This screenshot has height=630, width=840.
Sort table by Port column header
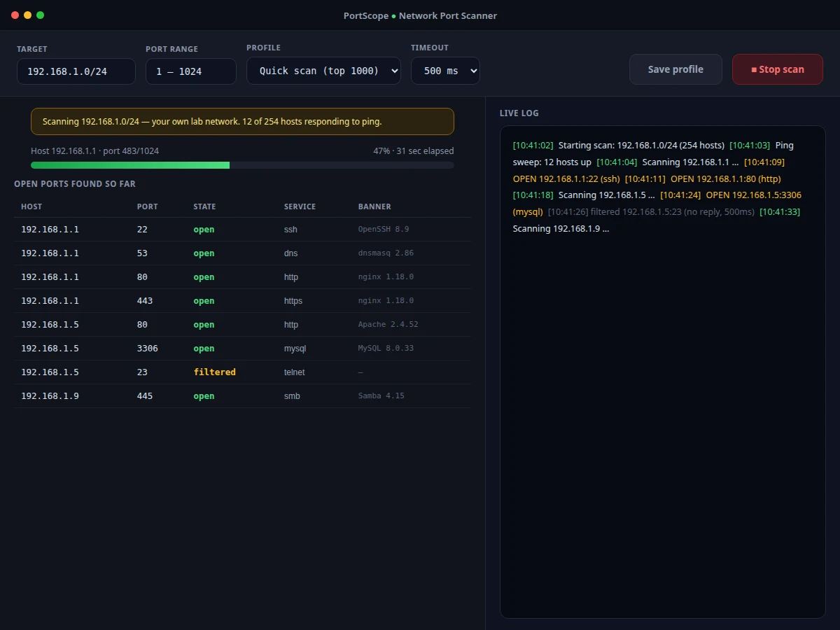148,206
